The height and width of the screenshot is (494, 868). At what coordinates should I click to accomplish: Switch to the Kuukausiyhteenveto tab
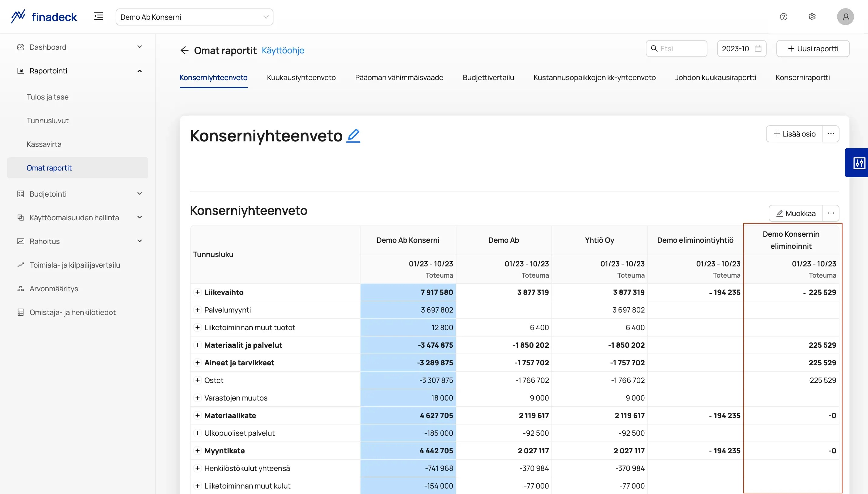(x=301, y=77)
